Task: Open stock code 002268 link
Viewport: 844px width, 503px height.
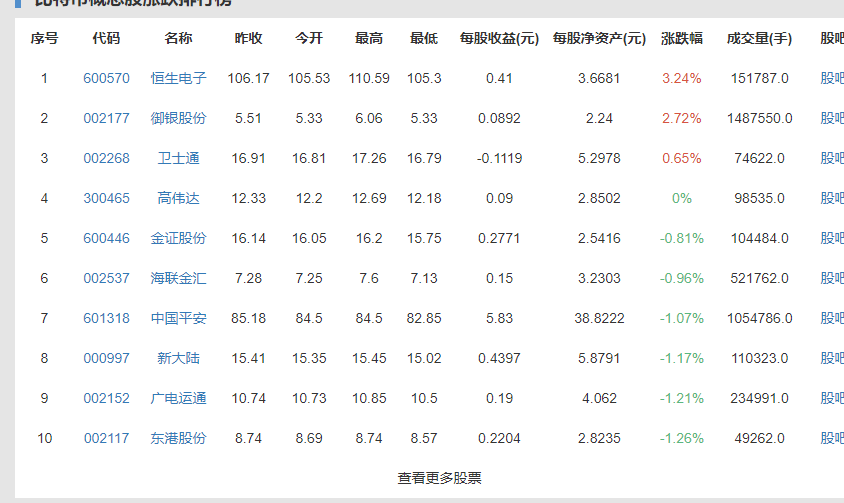Action: (106, 158)
